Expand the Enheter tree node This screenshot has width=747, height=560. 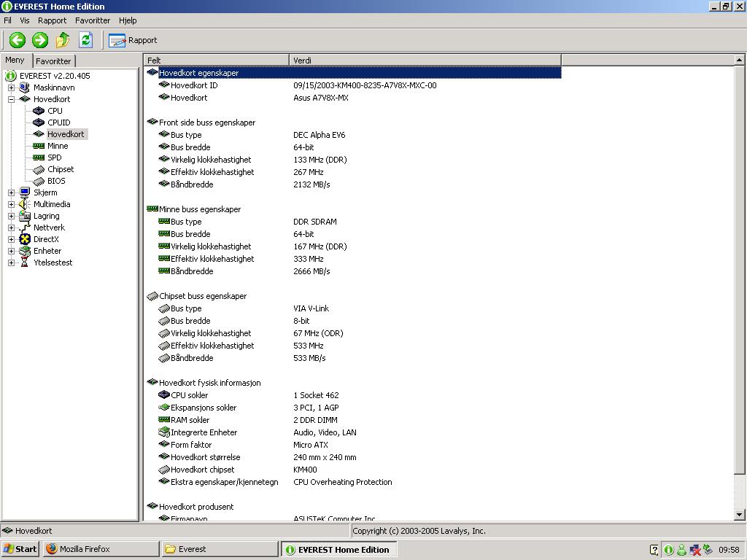[x=12, y=251]
